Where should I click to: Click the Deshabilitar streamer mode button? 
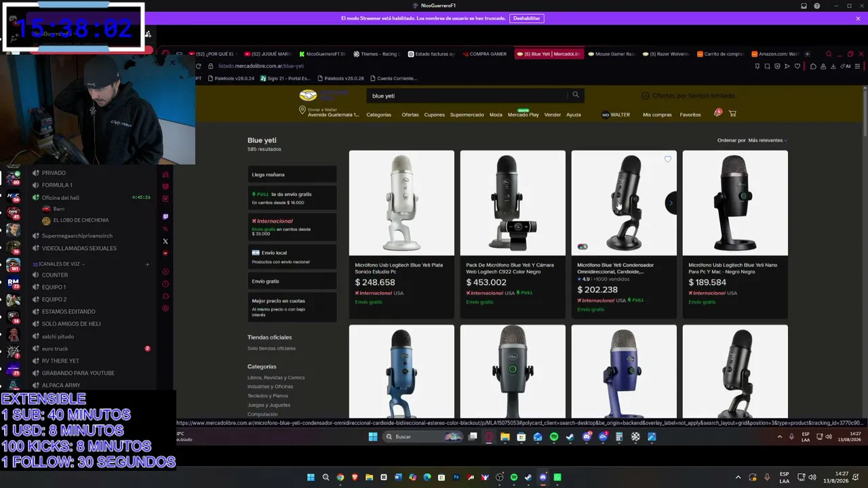(x=527, y=18)
